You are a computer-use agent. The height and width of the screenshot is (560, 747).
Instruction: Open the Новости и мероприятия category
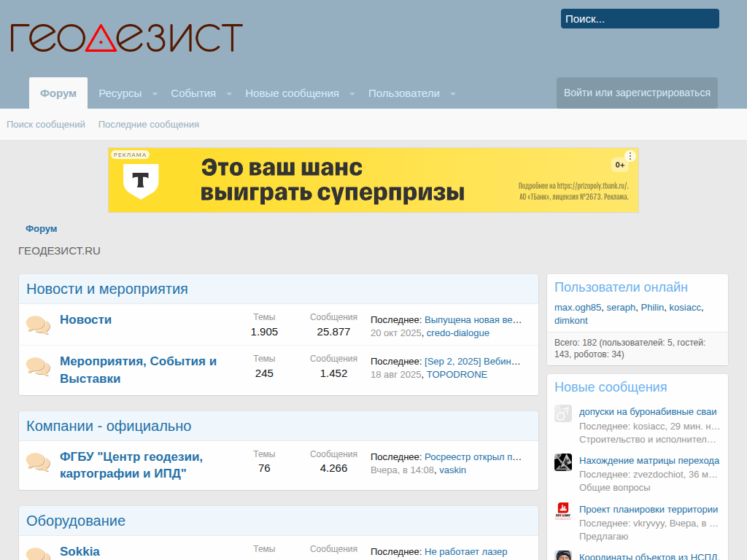tap(107, 289)
